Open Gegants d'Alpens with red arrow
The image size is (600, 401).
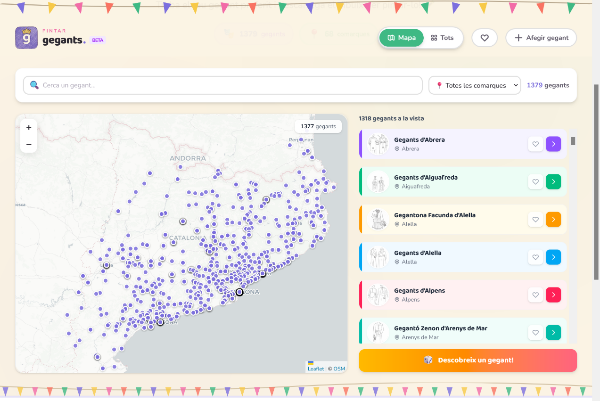(x=553, y=295)
